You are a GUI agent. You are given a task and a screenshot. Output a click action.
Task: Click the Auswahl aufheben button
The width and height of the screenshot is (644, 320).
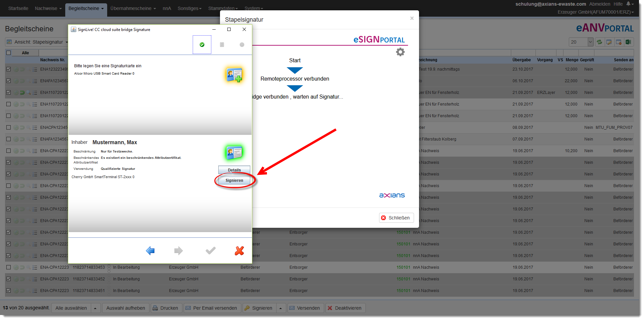(126, 308)
